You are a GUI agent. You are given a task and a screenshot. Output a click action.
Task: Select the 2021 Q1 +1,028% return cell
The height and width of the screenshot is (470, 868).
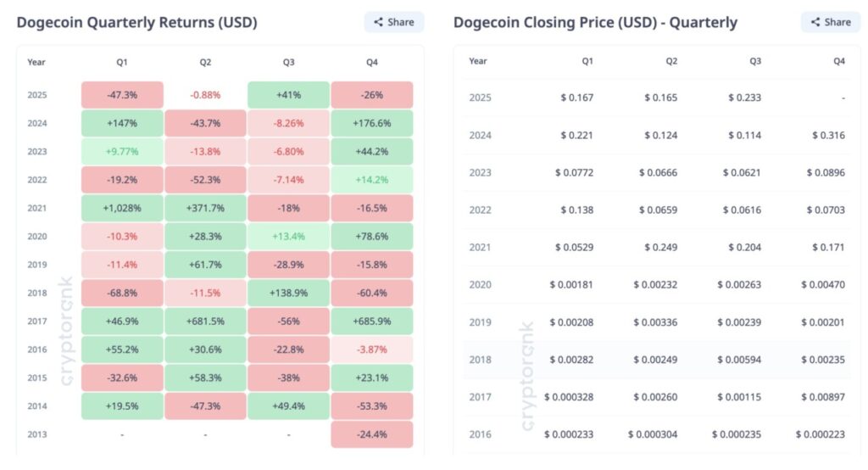pos(122,208)
